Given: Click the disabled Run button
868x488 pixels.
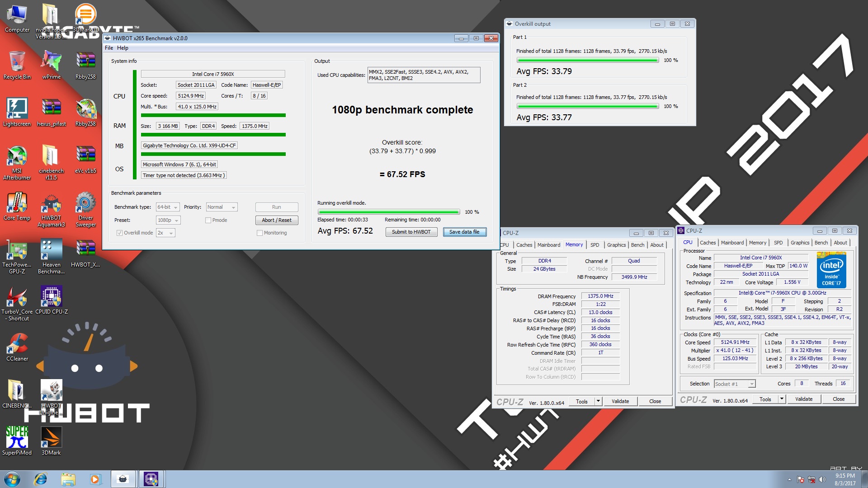Looking at the screenshot, I should pos(277,207).
